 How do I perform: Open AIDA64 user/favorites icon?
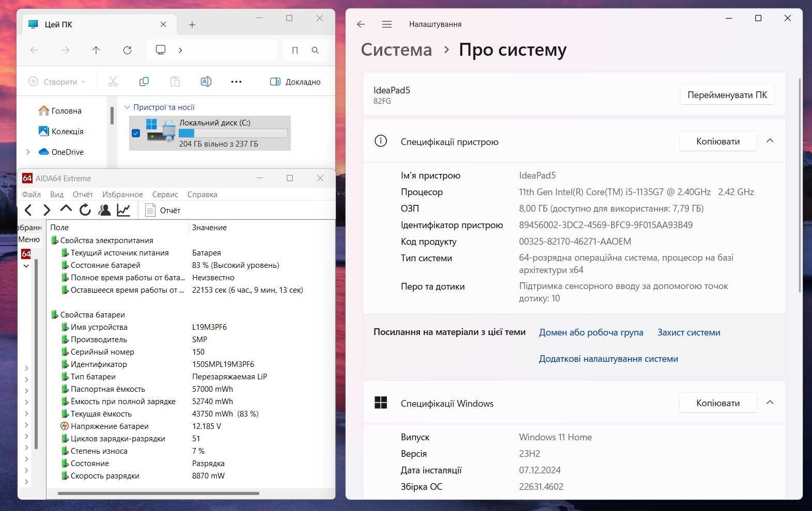(104, 210)
